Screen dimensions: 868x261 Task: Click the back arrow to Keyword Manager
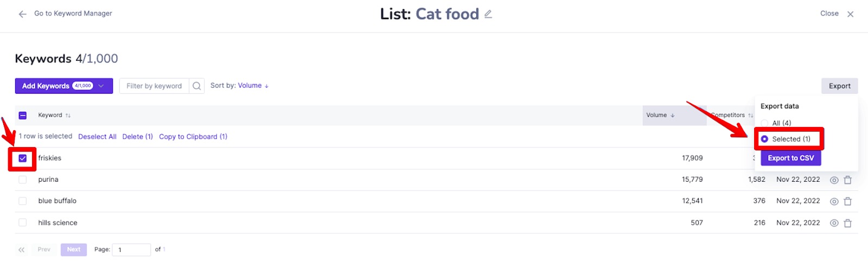pos(22,14)
